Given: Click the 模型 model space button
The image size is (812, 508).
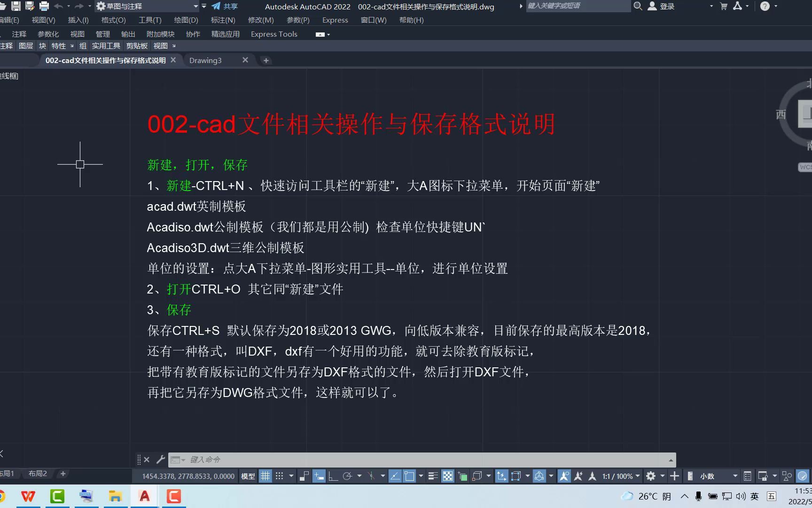Looking at the screenshot, I should point(248,476).
